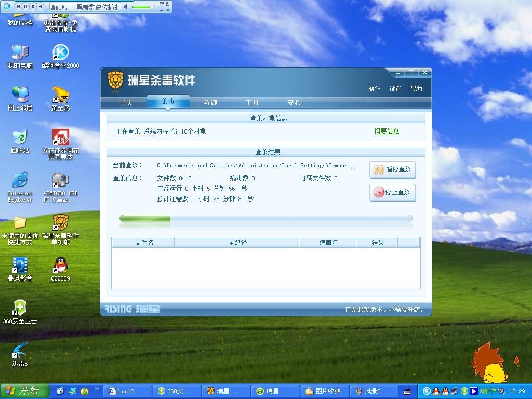Sort results by 病毒名 column header
The image size is (532, 399).
pyautogui.click(x=328, y=242)
